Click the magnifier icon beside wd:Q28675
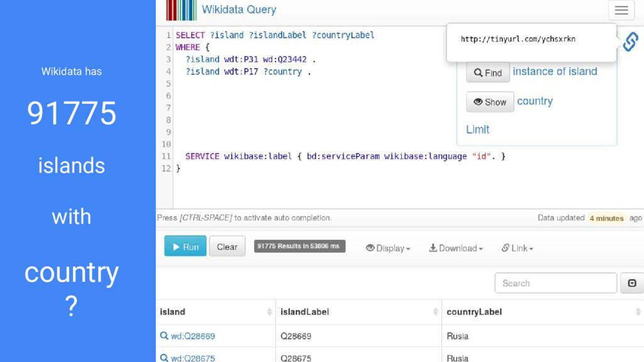644x362 pixels. [164, 358]
